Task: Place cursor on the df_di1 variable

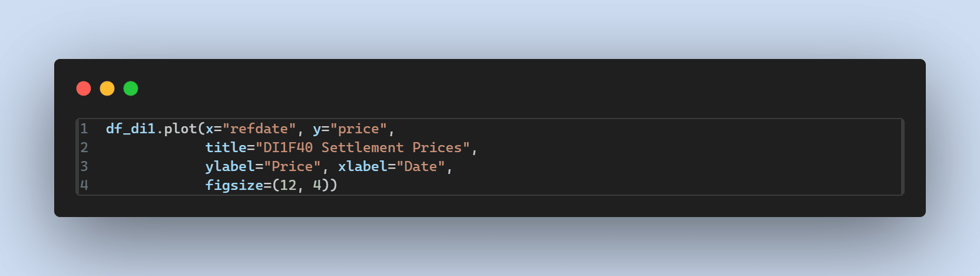Action: tap(130, 129)
